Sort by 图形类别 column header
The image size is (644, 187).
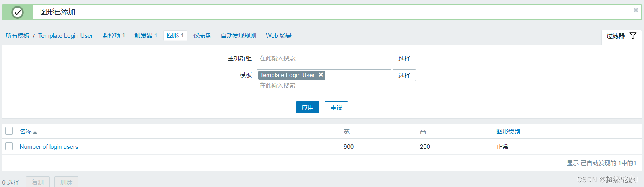click(508, 132)
